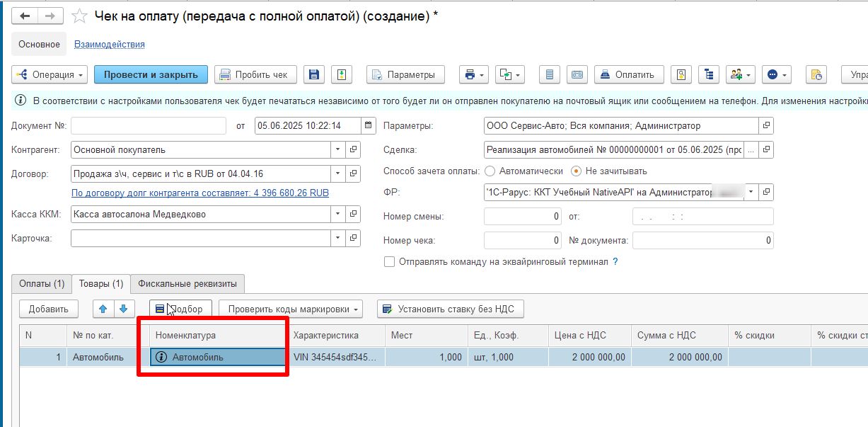Image resolution: width=868 pixels, height=427 pixels.
Task: Go back with the left arrow button
Action: [x=25, y=16]
